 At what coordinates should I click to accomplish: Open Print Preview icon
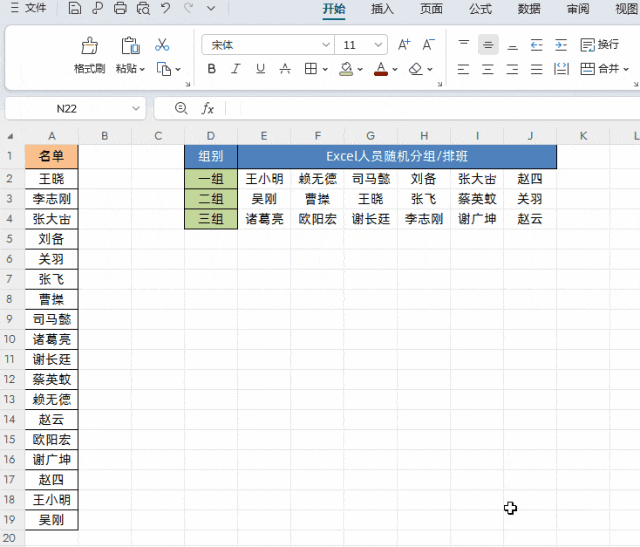coord(143,8)
